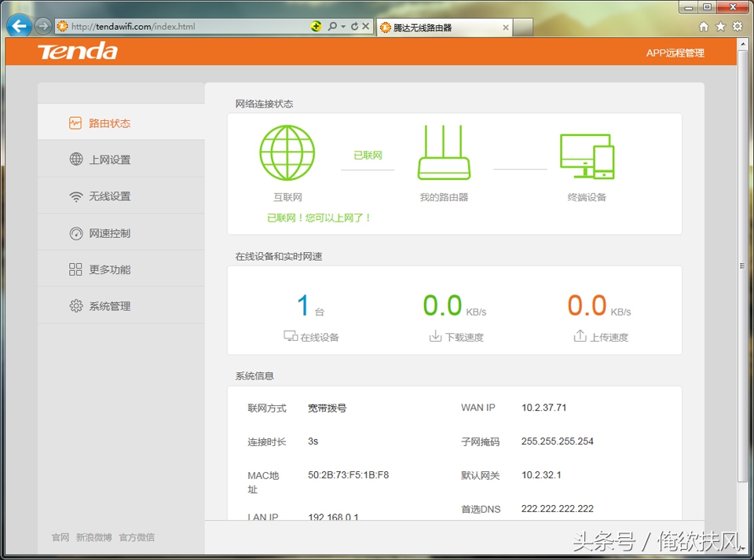The image size is (754, 560).
Task: Click the browser forward arrow button
Action: tap(42, 26)
